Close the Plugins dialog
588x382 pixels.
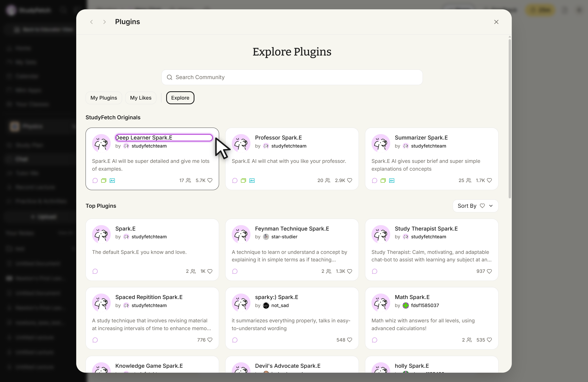coord(496,22)
